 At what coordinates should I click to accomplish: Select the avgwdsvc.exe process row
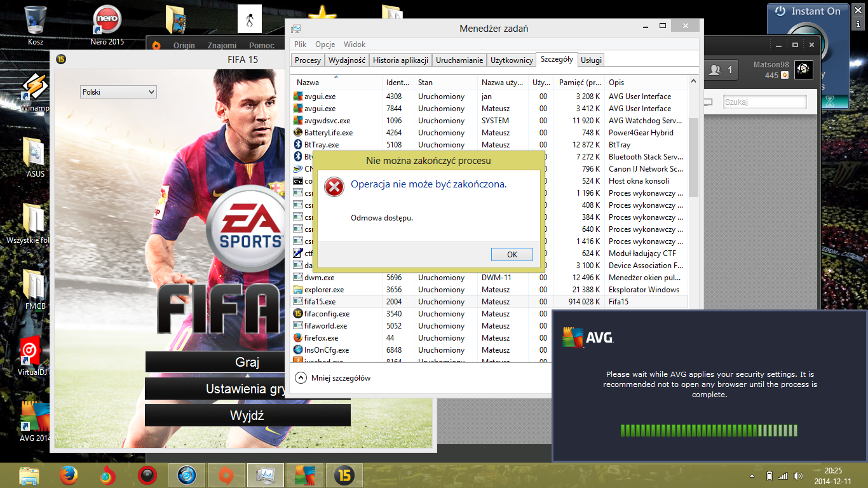click(x=489, y=121)
